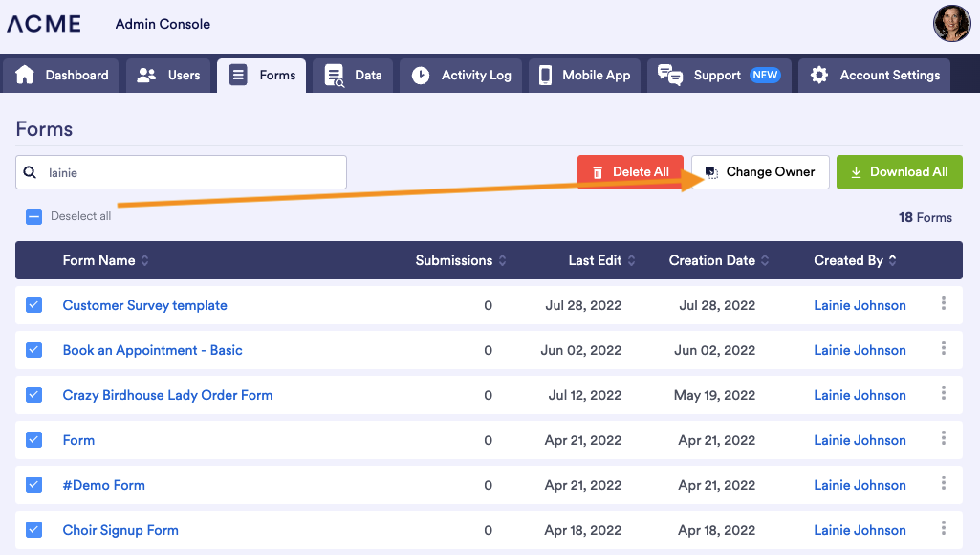Open the Account Settings tab

(x=875, y=76)
